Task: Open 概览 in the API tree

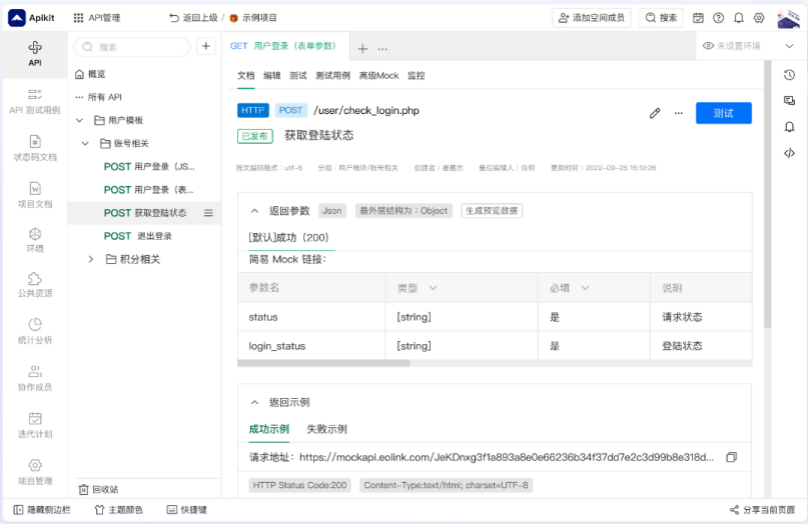Action: 90,74
